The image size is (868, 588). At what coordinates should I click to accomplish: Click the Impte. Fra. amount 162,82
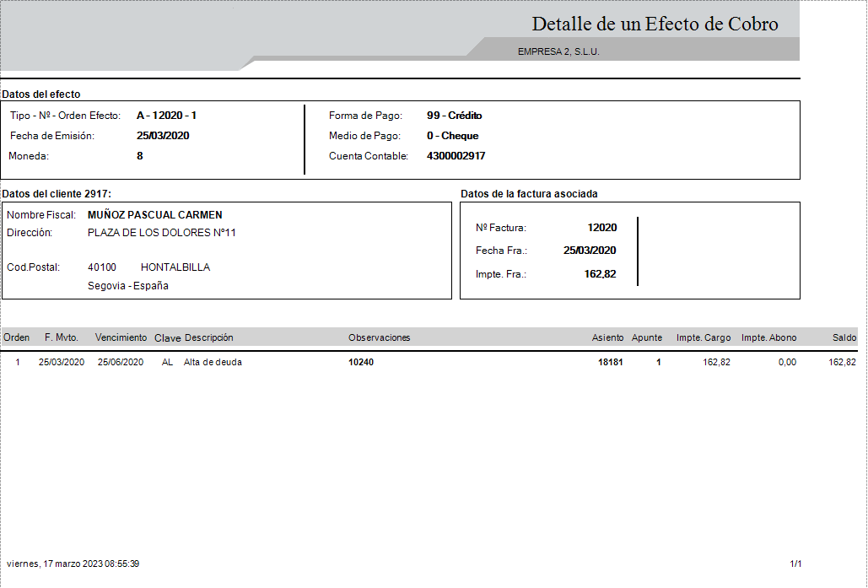tap(599, 273)
